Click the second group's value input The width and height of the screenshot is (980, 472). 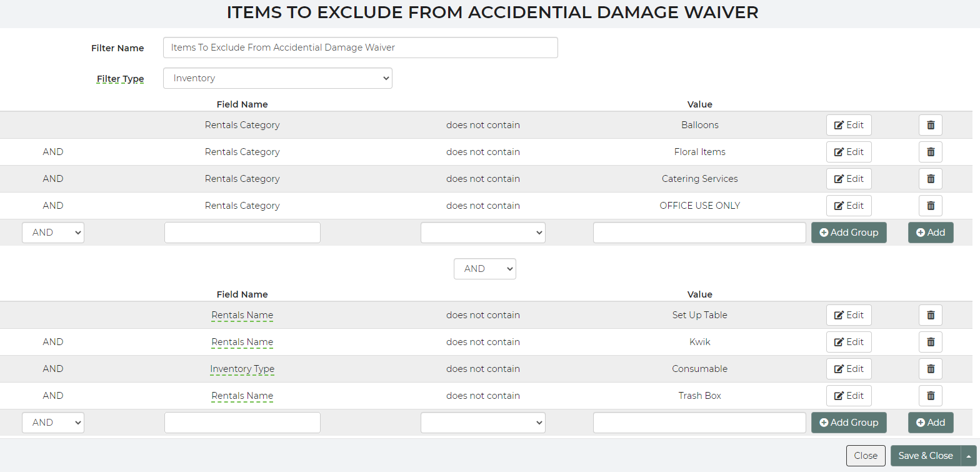click(699, 423)
